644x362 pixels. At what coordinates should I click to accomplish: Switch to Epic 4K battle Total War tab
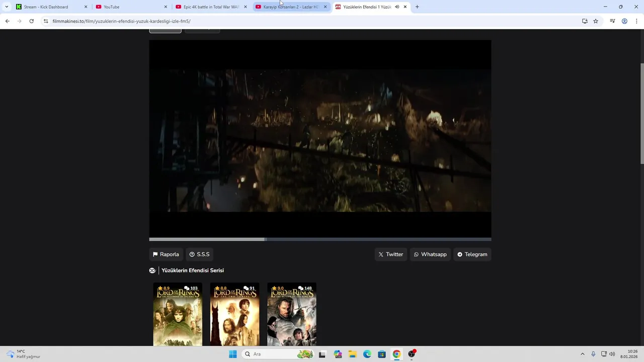click(211, 7)
